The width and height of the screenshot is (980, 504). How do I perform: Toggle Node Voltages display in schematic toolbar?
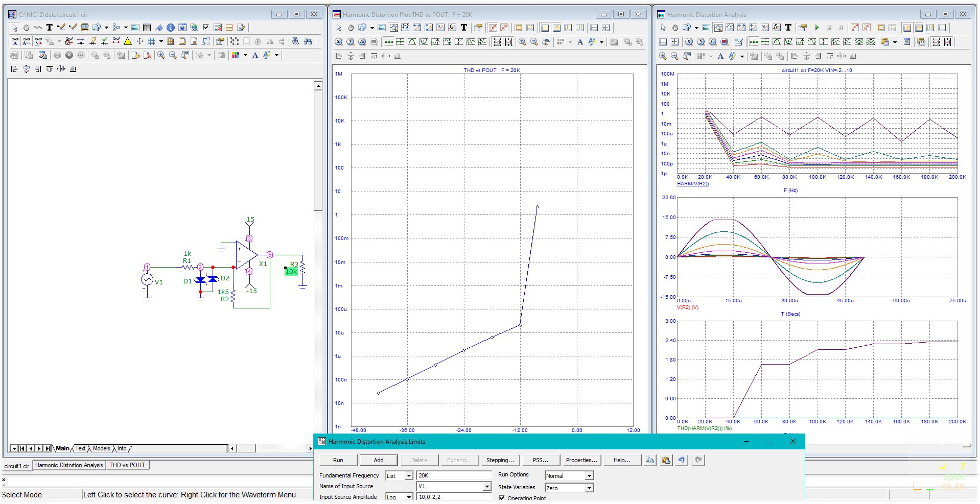tap(69, 41)
